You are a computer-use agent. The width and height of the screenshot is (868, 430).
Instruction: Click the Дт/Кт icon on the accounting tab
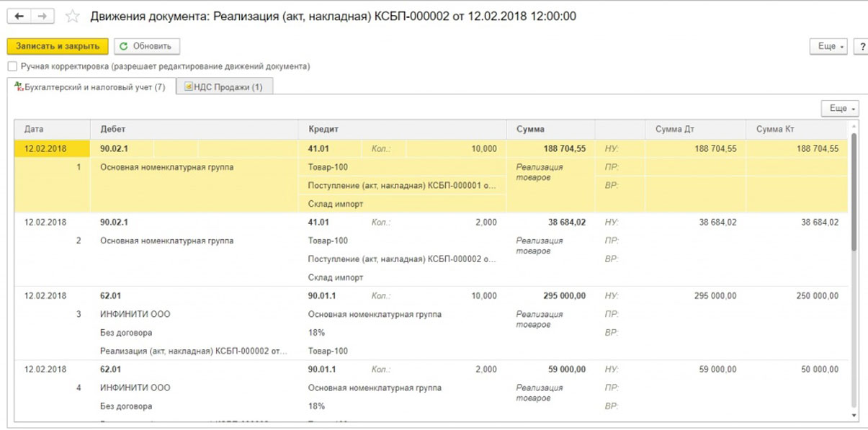(x=19, y=87)
